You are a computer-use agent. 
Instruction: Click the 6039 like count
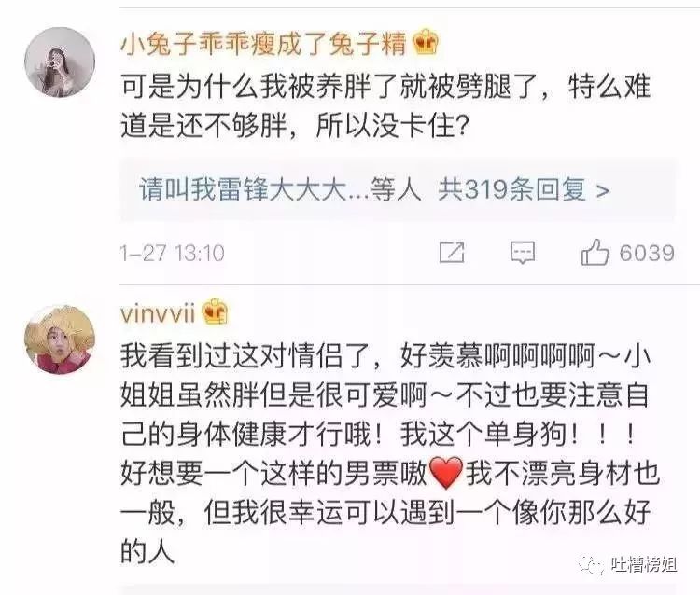click(647, 254)
